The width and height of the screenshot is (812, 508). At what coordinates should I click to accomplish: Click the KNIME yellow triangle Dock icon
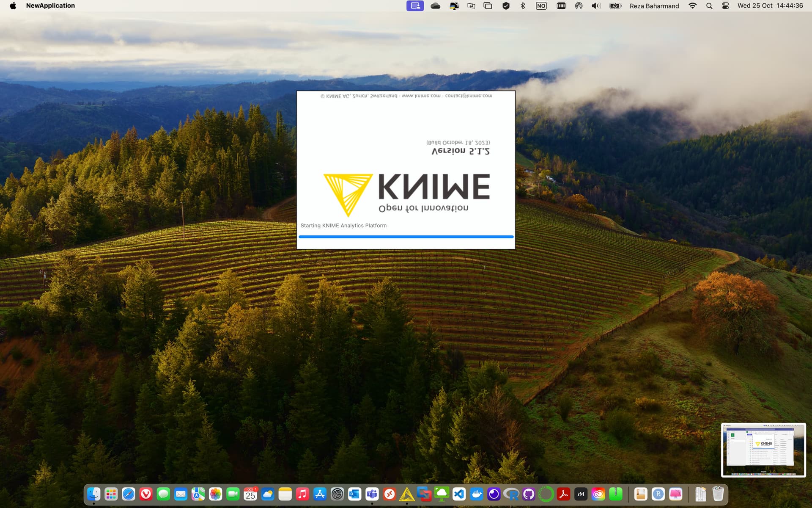tap(407, 494)
